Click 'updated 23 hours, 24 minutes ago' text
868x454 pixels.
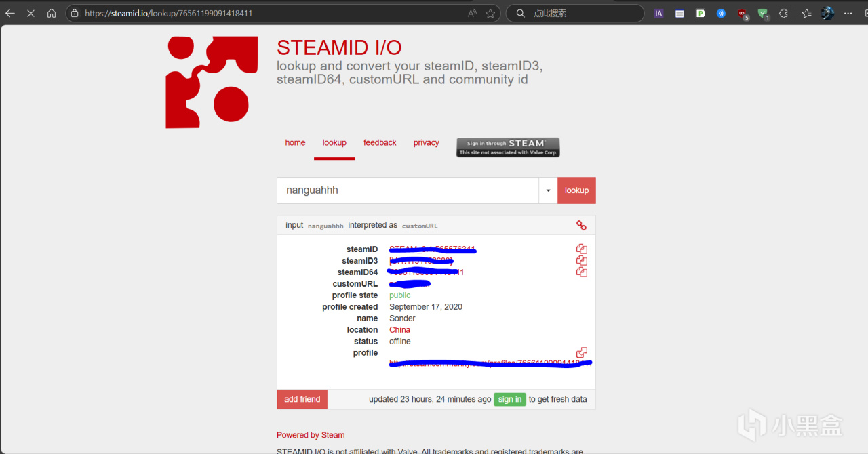[430, 399]
